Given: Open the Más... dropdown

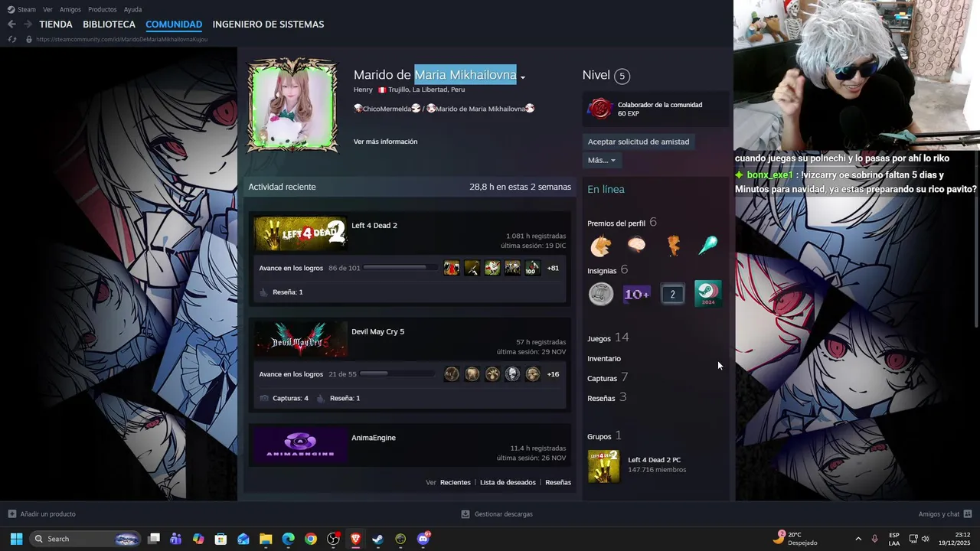Looking at the screenshot, I should click(601, 160).
